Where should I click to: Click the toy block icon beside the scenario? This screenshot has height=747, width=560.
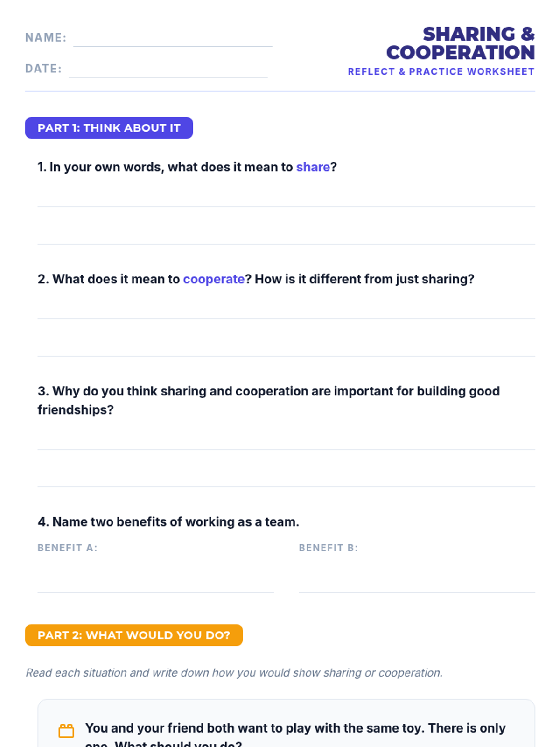[66, 730]
